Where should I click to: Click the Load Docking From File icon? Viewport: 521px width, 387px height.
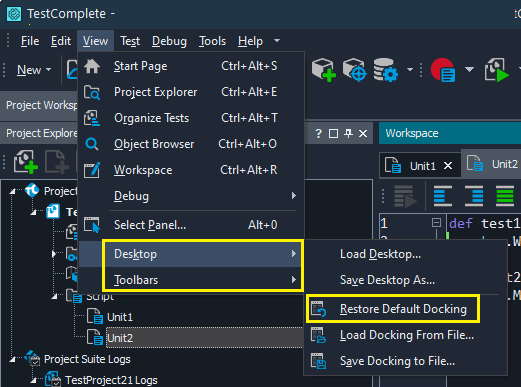(x=318, y=335)
